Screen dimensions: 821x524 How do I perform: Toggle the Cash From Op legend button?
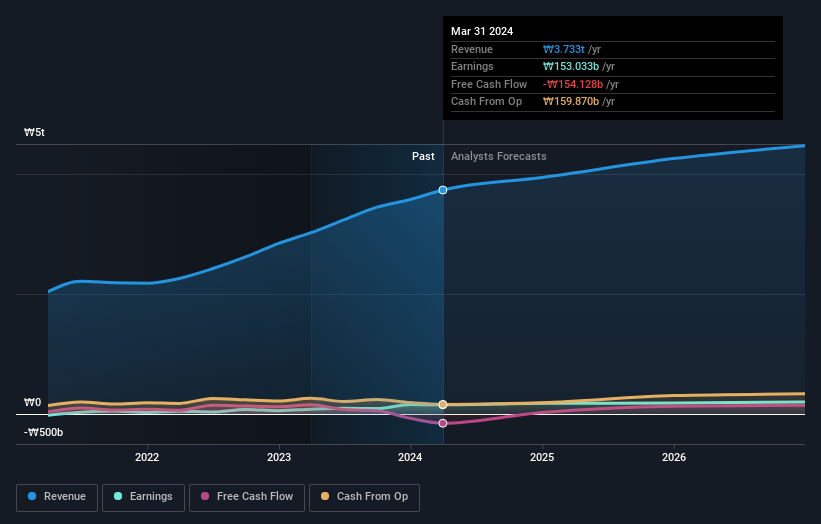tap(364, 497)
